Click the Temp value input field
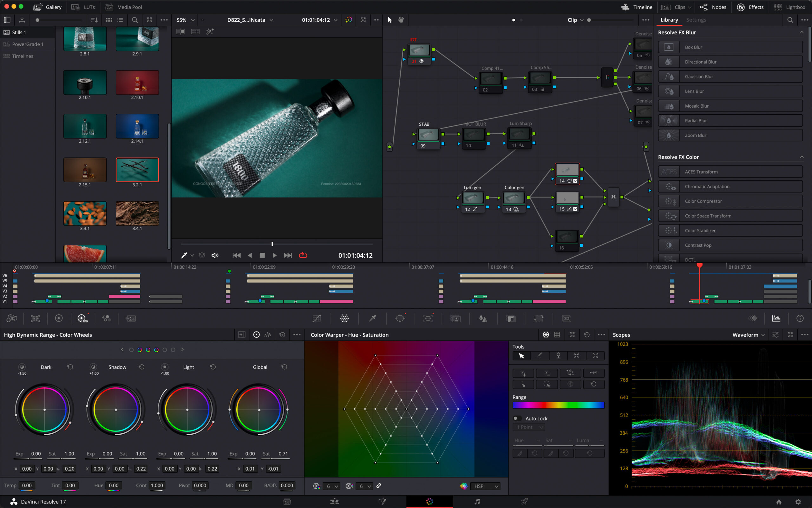 [x=27, y=485]
